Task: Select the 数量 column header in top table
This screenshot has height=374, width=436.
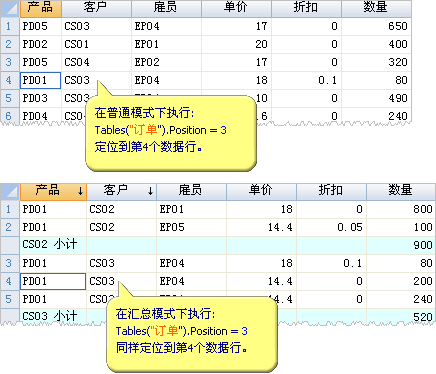Action: click(376, 8)
